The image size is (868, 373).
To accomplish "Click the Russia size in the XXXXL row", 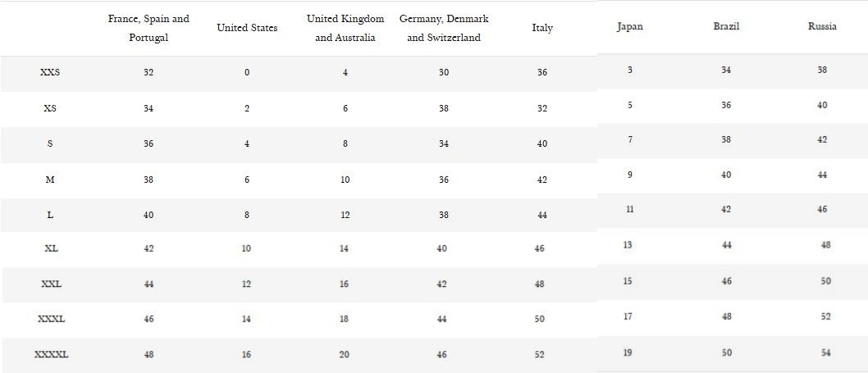I will (825, 353).
